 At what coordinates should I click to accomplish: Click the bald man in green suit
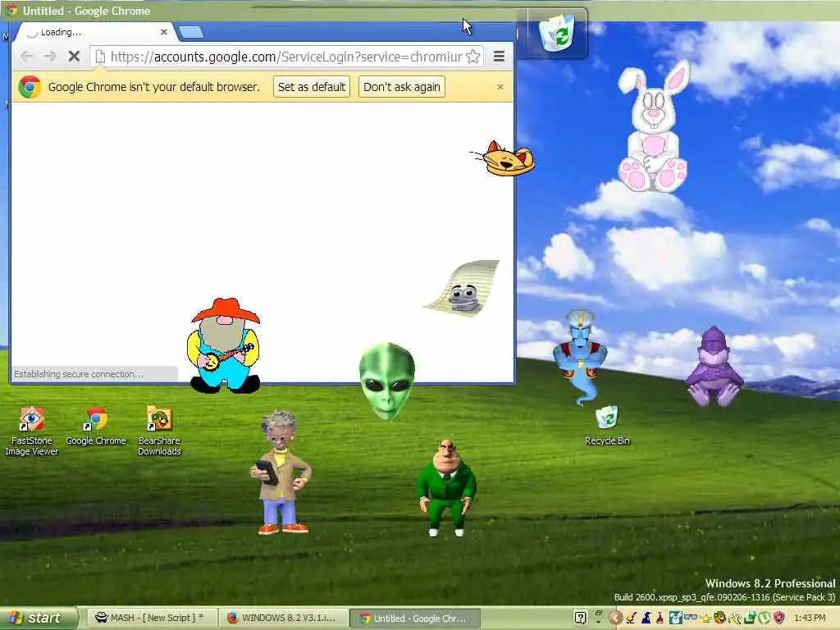tap(447, 487)
